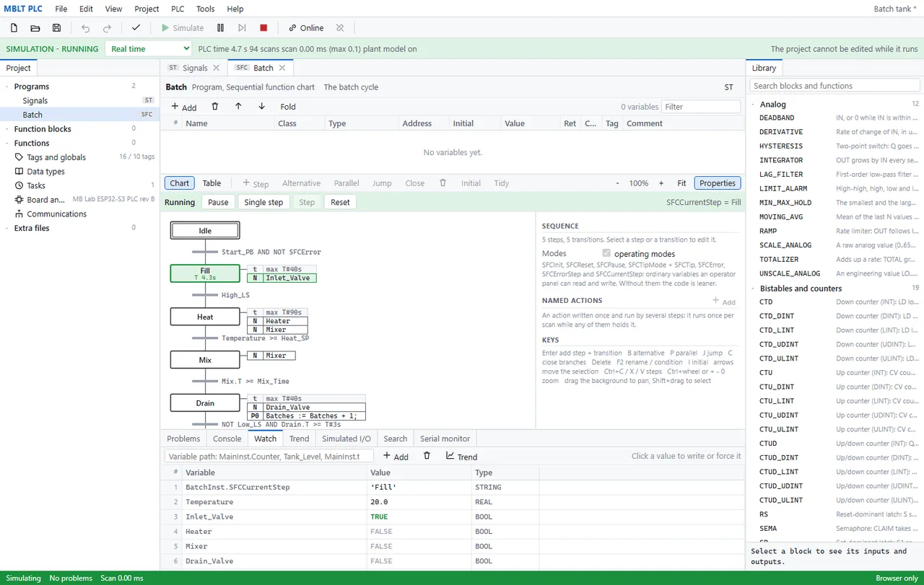This screenshot has width=924, height=585.
Task: Toggle the Properties panel
Action: [x=718, y=183]
